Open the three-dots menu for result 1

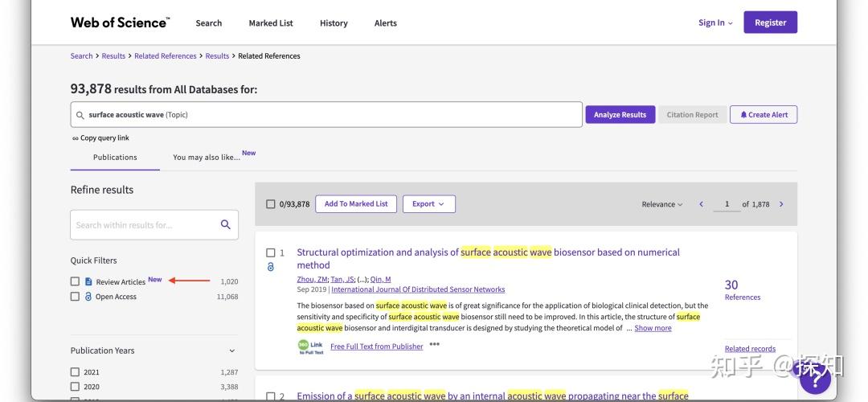pyautogui.click(x=435, y=344)
